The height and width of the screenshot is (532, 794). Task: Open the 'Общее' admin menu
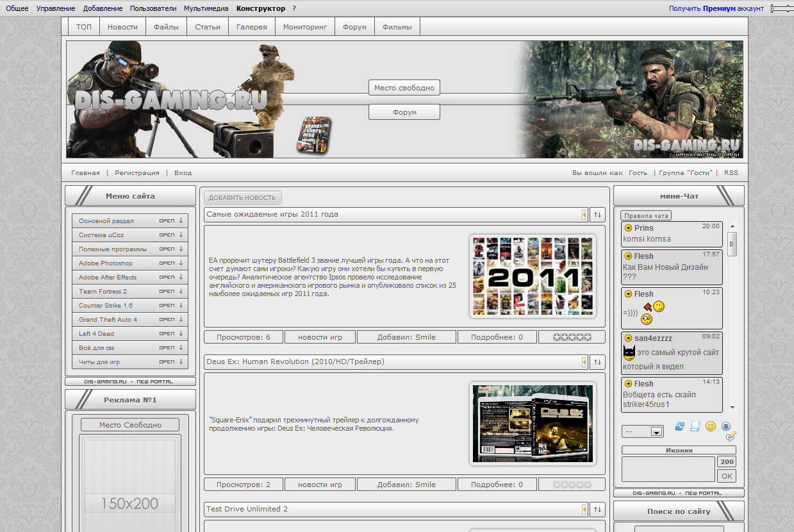point(17,8)
